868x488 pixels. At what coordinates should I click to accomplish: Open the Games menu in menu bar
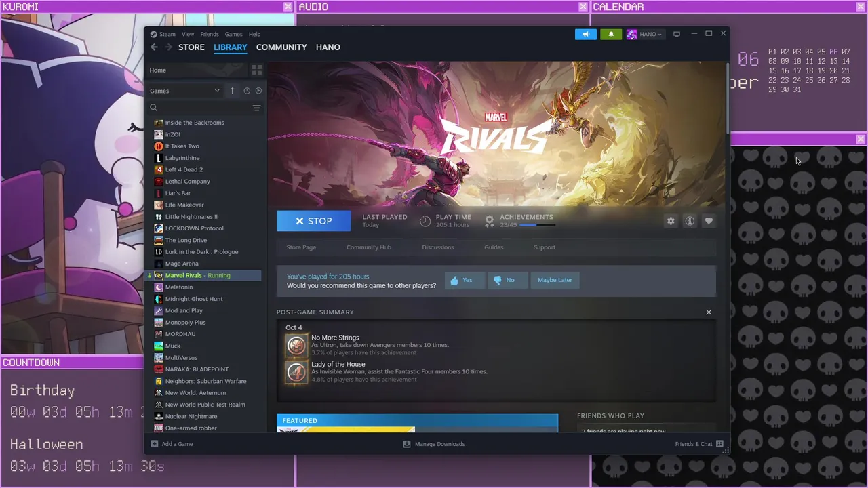233,34
